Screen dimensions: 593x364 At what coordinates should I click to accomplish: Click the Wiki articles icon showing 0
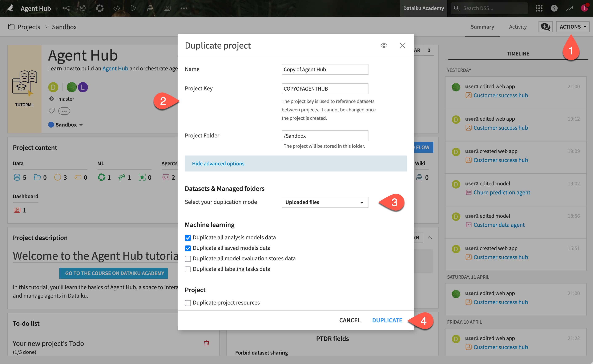[419, 177]
